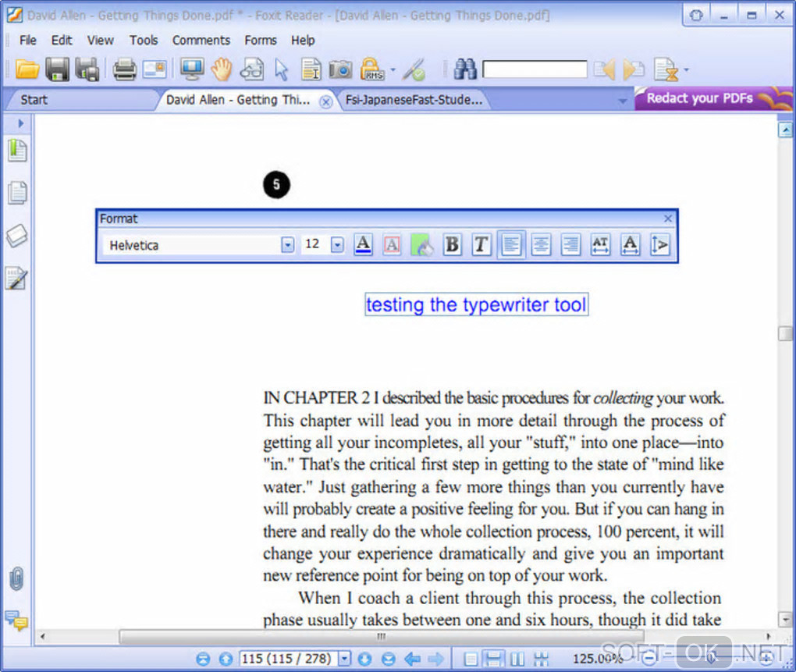The width and height of the screenshot is (796, 672).
Task: Click the paint bucket fill color button
Action: pyautogui.click(x=422, y=245)
